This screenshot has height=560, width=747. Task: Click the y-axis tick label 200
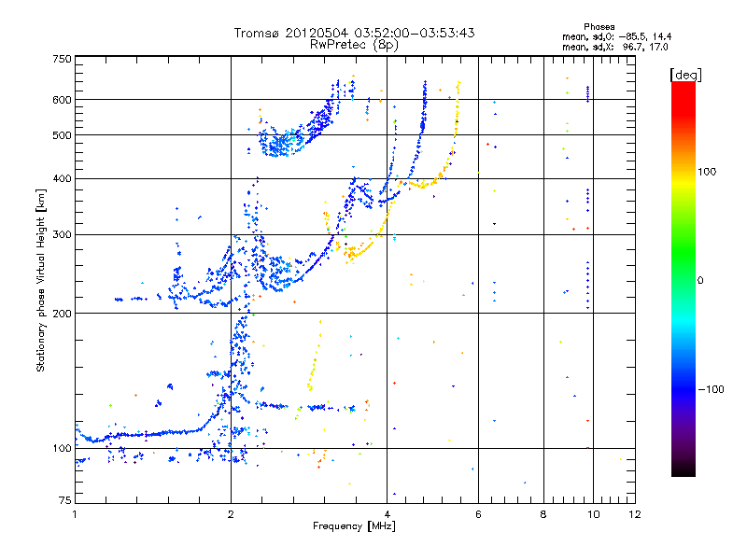tap(63, 314)
